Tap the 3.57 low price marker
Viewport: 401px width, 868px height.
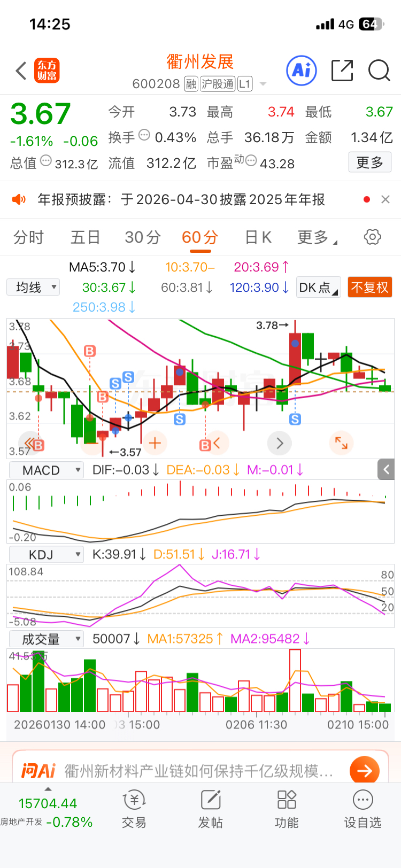(x=125, y=452)
